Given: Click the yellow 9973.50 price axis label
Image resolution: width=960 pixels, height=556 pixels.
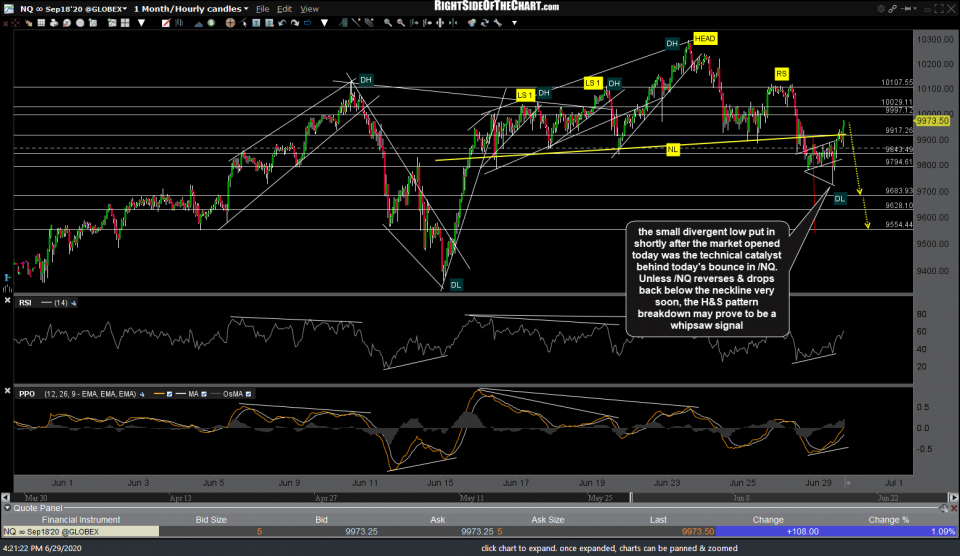Looking at the screenshot, I should [932, 121].
